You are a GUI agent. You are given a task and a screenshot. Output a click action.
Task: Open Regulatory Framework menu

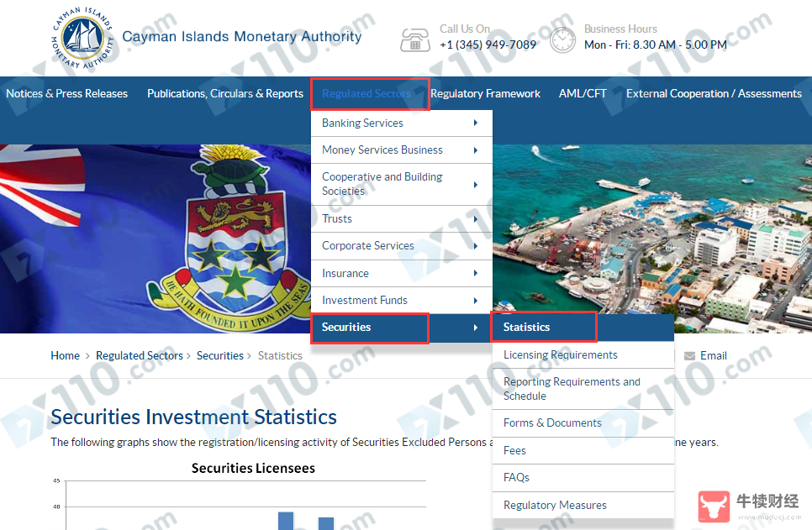coord(485,94)
